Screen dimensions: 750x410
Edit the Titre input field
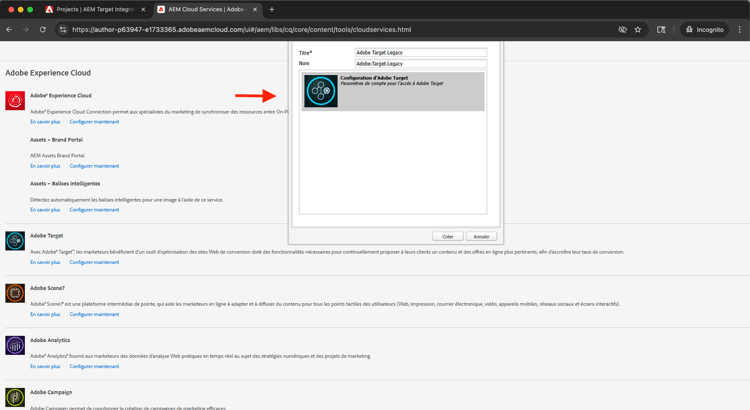coord(420,53)
